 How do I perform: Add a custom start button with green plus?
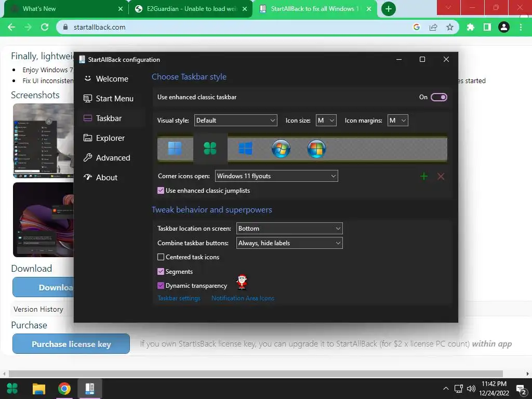point(424,176)
